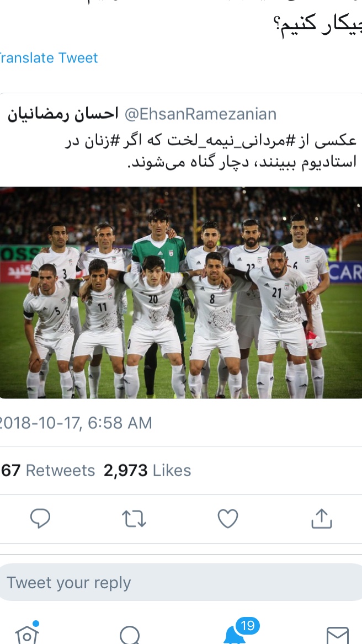The image size is (362, 644).
Task: Open the football team photo
Action: click(x=181, y=293)
